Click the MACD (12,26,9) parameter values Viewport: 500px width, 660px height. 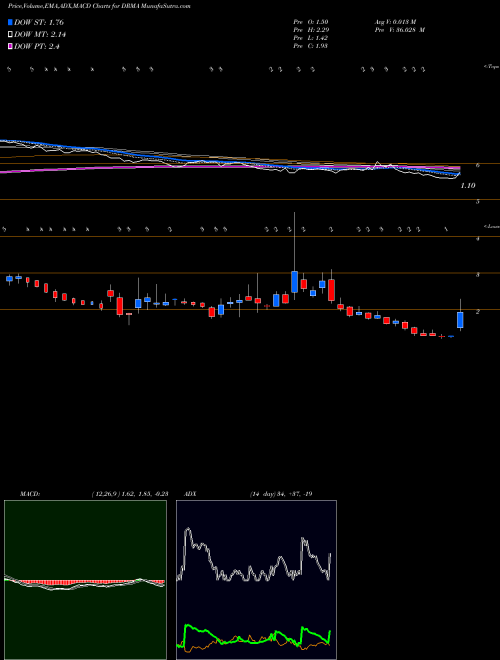(x=130, y=494)
